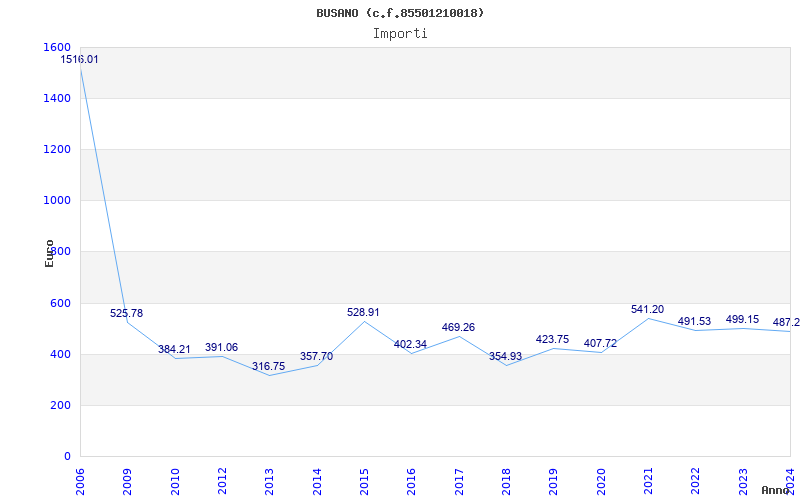Click the 400 y-axis tick label
Viewport: 800px width, 500px height.
tap(61, 354)
